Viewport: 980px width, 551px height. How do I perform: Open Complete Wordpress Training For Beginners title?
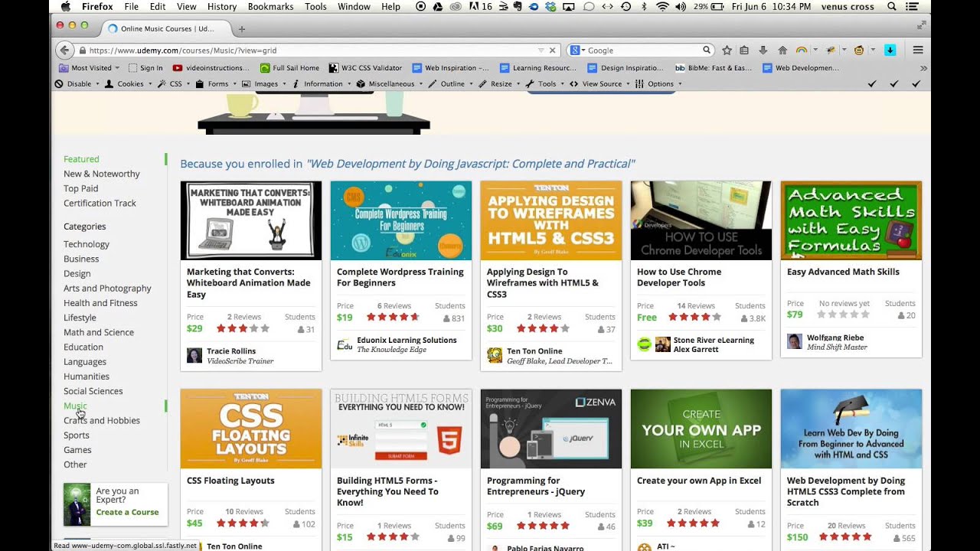400,277
